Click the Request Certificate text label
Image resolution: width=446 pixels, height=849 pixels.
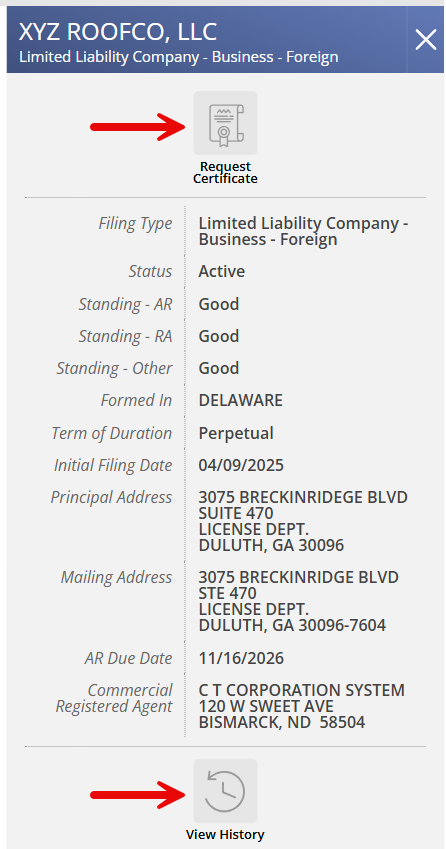click(x=225, y=173)
